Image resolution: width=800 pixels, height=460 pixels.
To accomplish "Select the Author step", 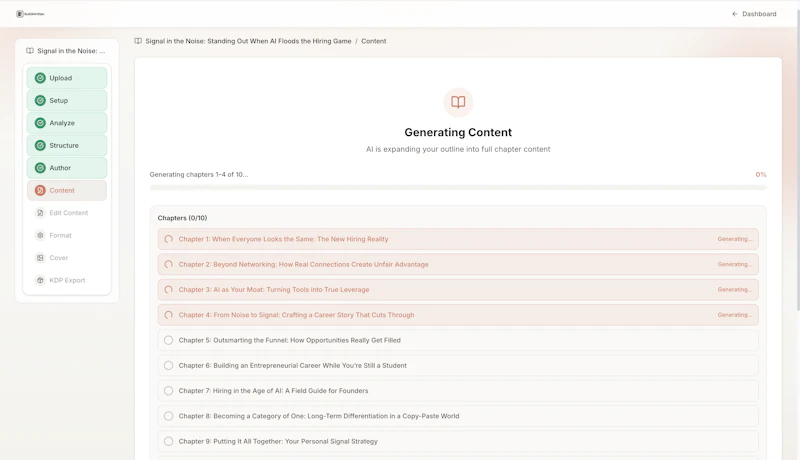I will click(67, 168).
